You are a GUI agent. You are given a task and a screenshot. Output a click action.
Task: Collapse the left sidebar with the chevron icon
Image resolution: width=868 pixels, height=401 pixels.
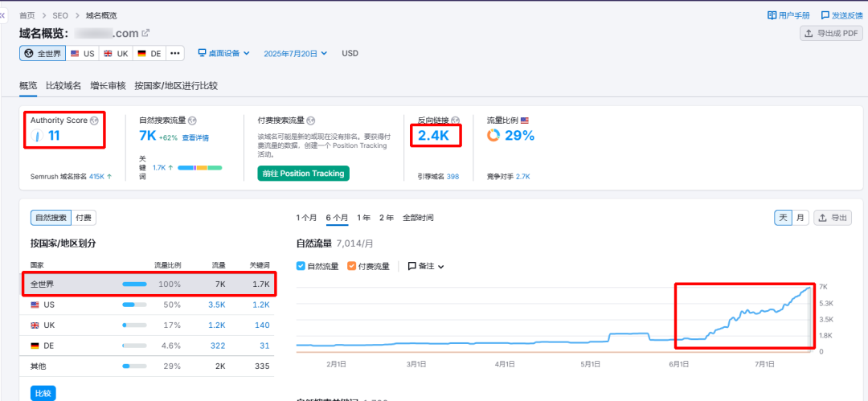coord(2,15)
